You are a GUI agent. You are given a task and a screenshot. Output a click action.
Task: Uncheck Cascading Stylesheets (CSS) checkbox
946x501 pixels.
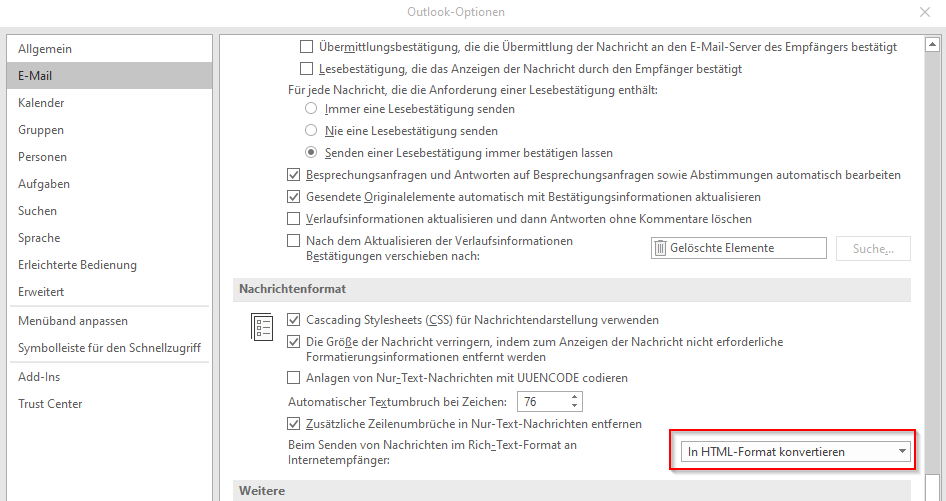pyautogui.click(x=293, y=320)
